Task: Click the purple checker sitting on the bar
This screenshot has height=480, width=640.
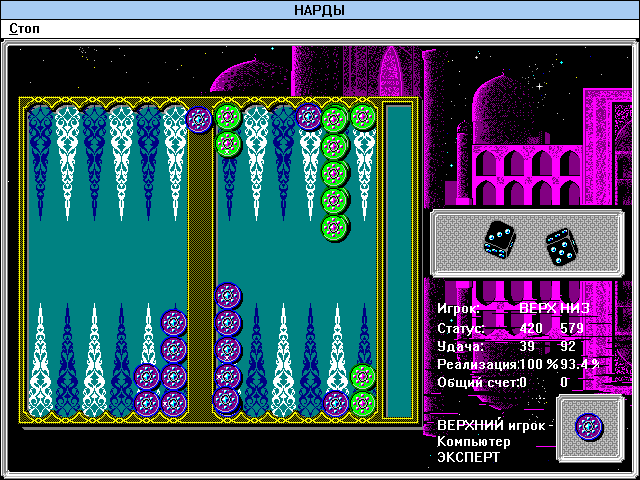Action: 199,119
